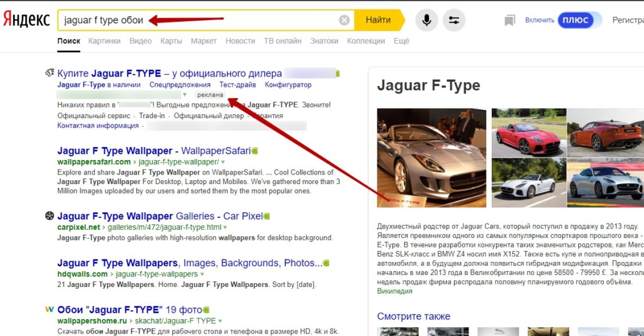Activate voice search microphone icon
The image size is (644, 336).
[427, 20]
